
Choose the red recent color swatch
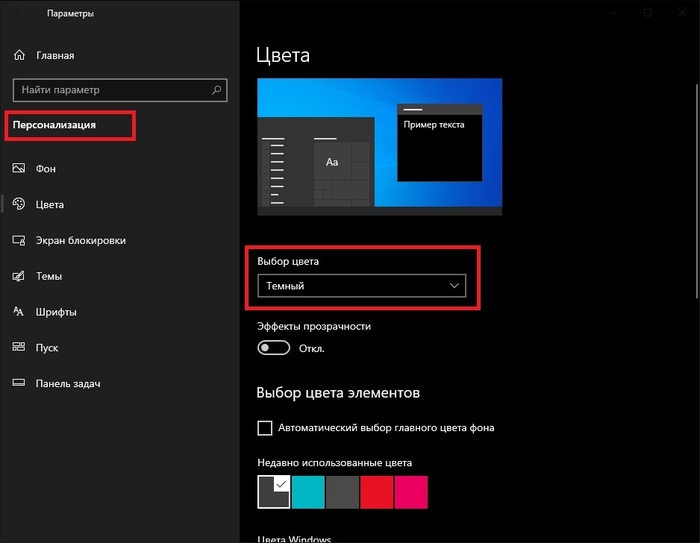point(377,492)
